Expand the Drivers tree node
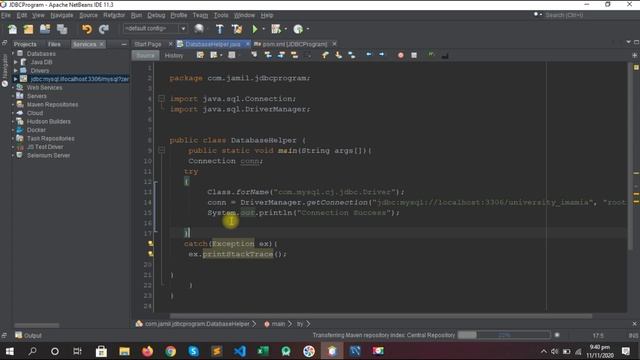The height and width of the screenshot is (360, 640). (x=16, y=71)
